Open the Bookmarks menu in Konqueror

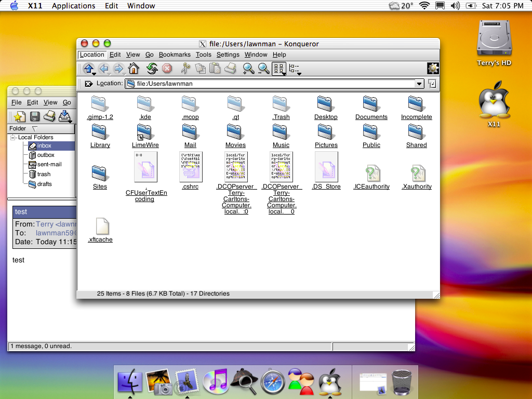point(175,55)
